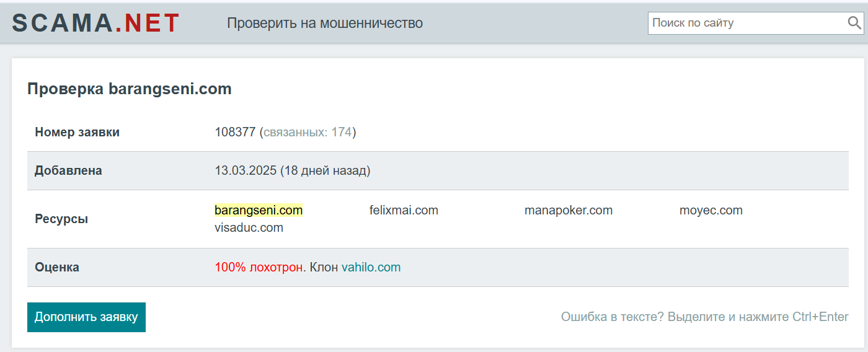Click the "Дополнить заявку" button
The height and width of the screenshot is (352, 868).
pyautogui.click(x=86, y=317)
